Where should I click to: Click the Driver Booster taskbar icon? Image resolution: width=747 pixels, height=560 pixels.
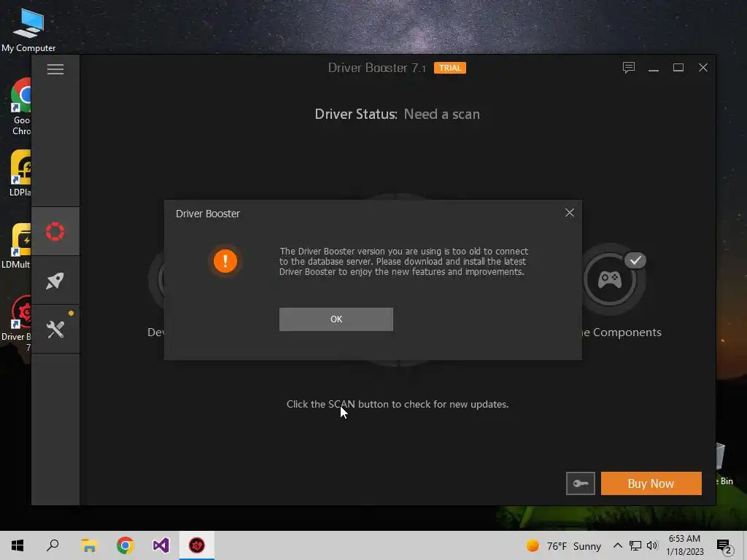(x=197, y=545)
